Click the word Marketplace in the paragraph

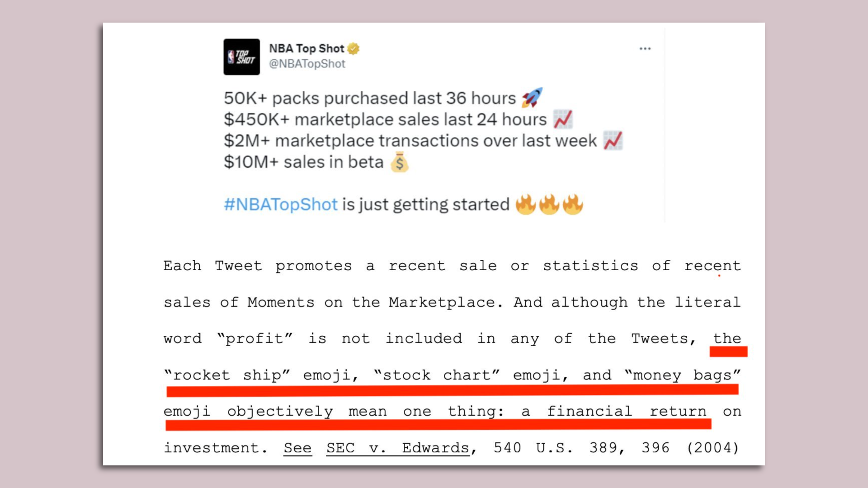point(442,302)
